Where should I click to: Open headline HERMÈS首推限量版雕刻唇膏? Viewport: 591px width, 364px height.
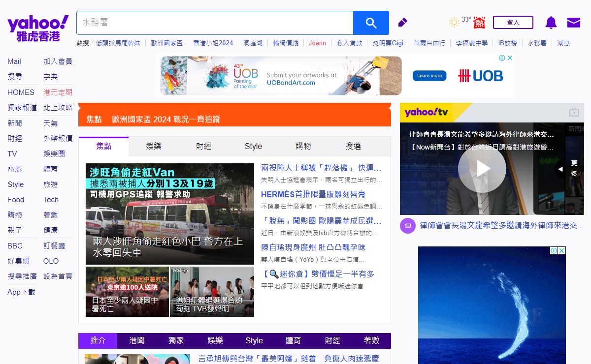click(313, 194)
